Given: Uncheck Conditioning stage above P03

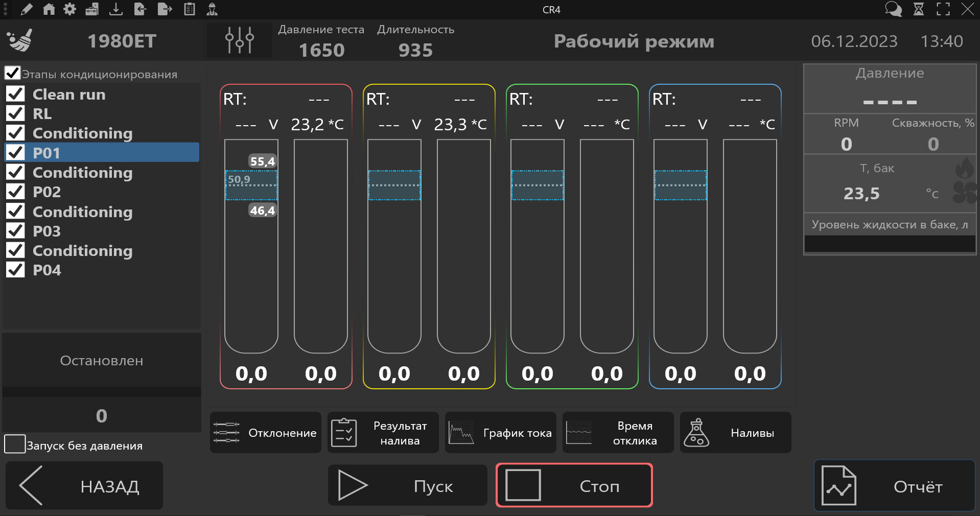Looking at the screenshot, I should (15, 211).
